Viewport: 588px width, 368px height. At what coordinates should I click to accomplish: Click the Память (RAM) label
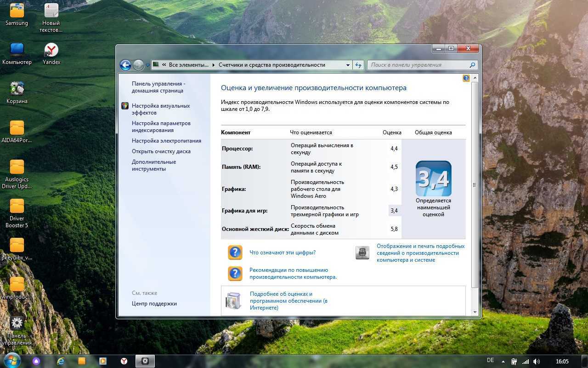point(241,167)
